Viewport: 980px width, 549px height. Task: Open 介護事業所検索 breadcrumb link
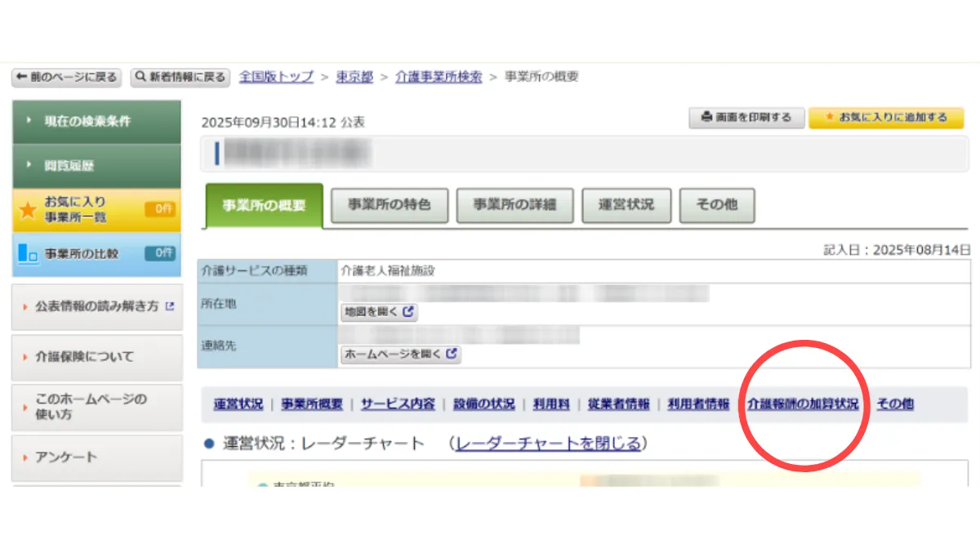click(439, 77)
